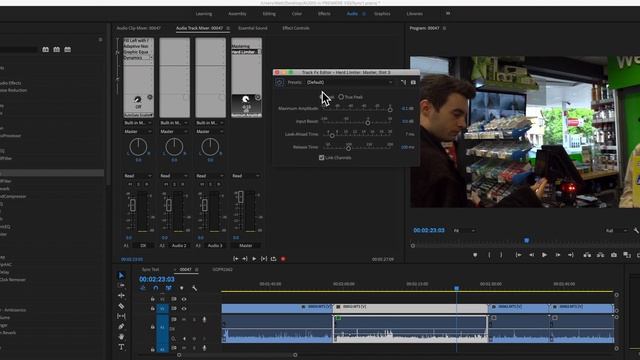
Task: Select the Pen tool
Action: 121,327
